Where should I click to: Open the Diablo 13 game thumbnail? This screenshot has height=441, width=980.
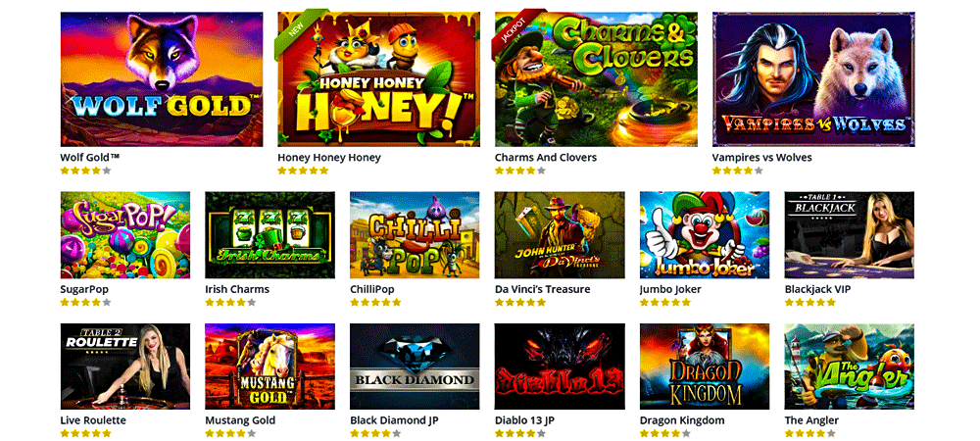(x=560, y=367)
